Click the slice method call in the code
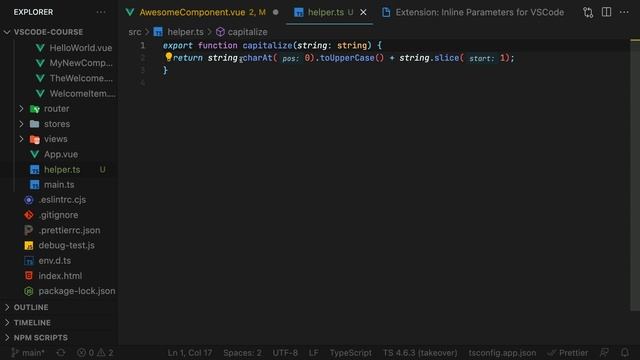Screen dimensions: 640x360 pyautogui.click(x=447, y=58)
